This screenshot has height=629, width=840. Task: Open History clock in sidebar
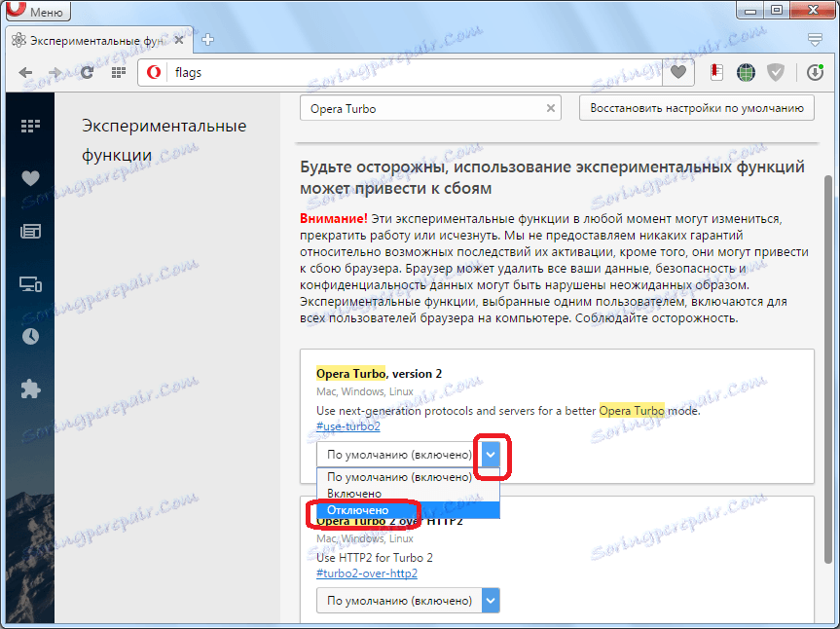pos(30,337)
